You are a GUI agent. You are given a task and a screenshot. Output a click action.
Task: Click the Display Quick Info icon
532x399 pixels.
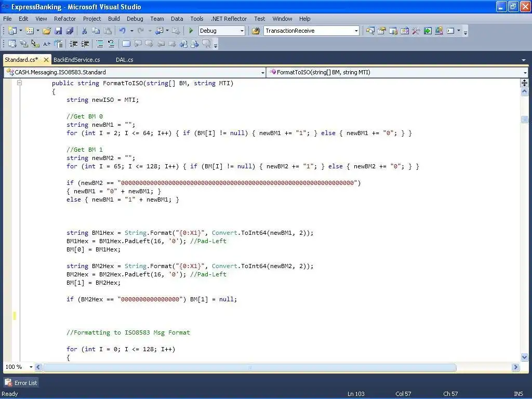[x=35, y=44]
